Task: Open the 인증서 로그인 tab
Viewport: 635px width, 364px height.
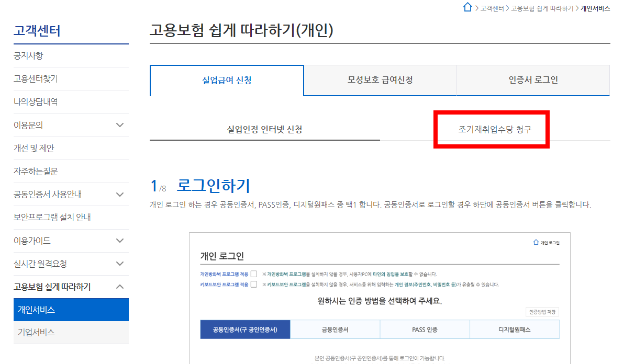Action: [532, 80]
